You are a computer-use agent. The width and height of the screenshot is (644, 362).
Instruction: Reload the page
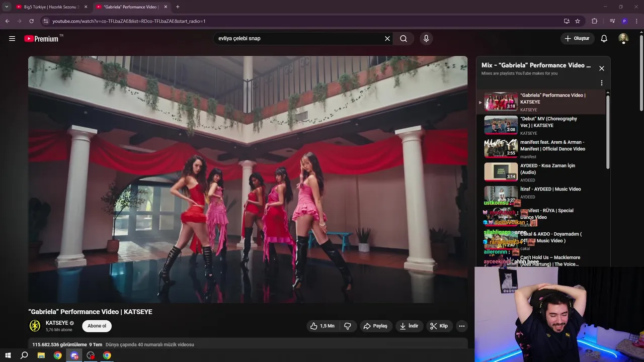click(31, 21)
